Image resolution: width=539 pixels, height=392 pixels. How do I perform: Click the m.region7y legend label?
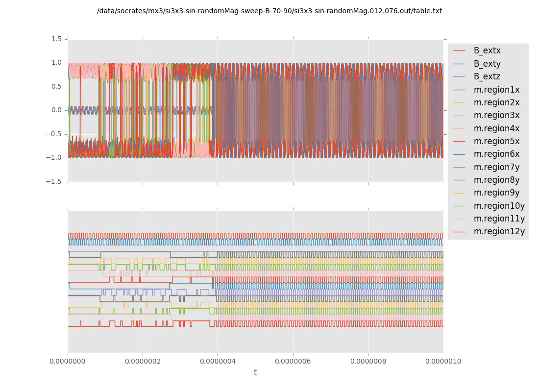coord(496,167)
